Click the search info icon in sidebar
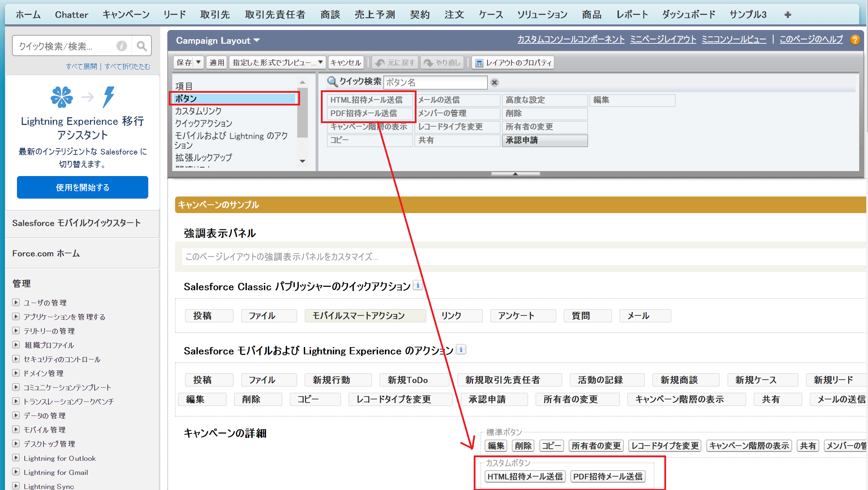 121,46
